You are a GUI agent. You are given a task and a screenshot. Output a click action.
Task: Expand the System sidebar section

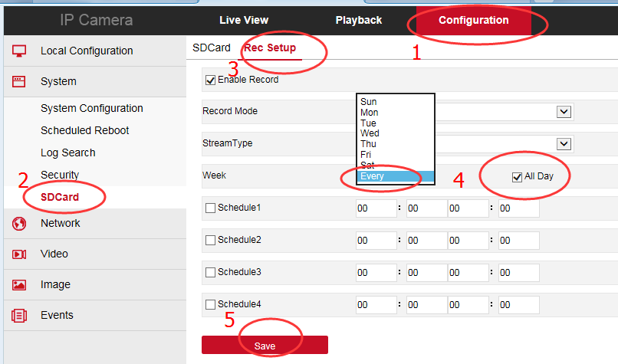tap(95, 81)
